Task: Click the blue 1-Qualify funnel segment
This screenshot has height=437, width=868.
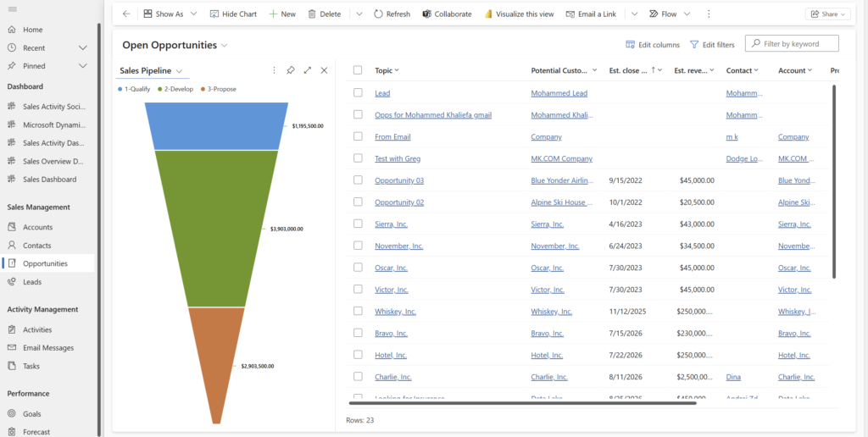Action: click(x=216, y=126)
